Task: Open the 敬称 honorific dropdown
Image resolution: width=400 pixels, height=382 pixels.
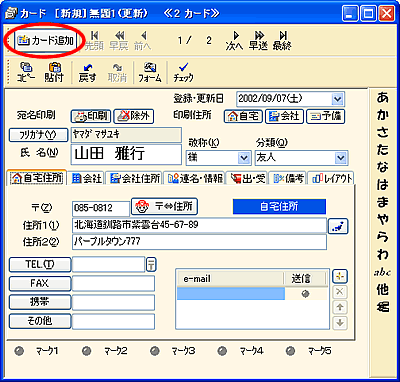Action: point(244,158)
